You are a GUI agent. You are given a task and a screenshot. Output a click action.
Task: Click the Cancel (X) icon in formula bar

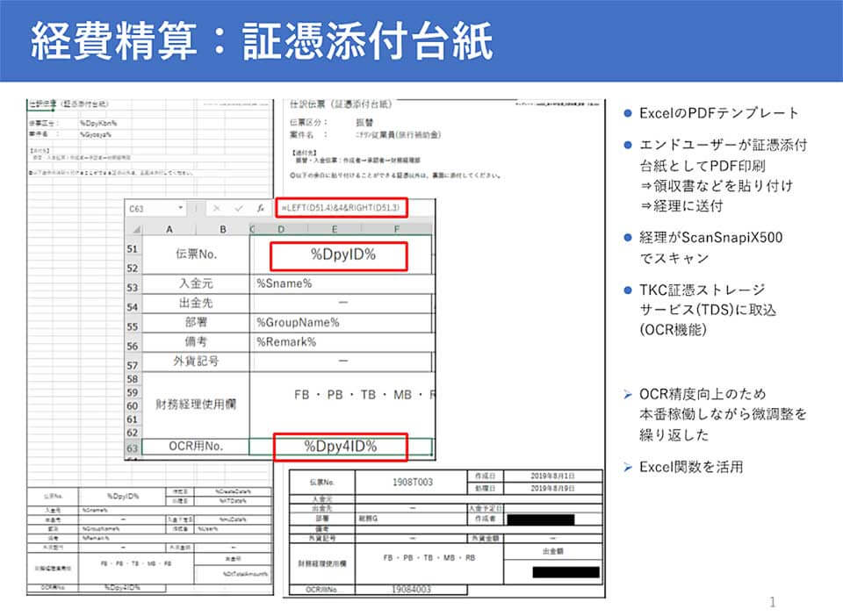click(x=216, y=208)
